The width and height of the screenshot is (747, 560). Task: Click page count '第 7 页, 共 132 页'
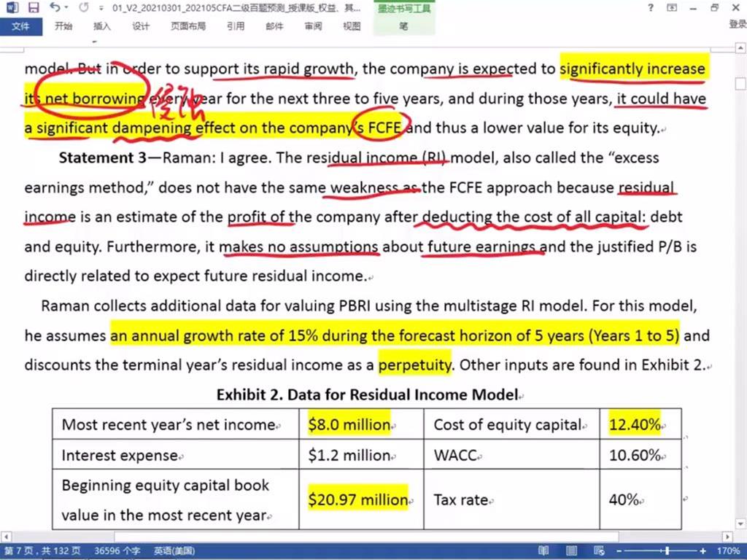coord(43,551)
